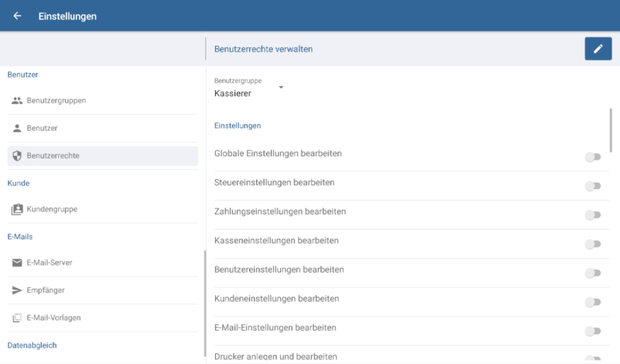The image size is (620, 364).
Task: Click the blue pencil edit button
Action: tap(598, 48)
